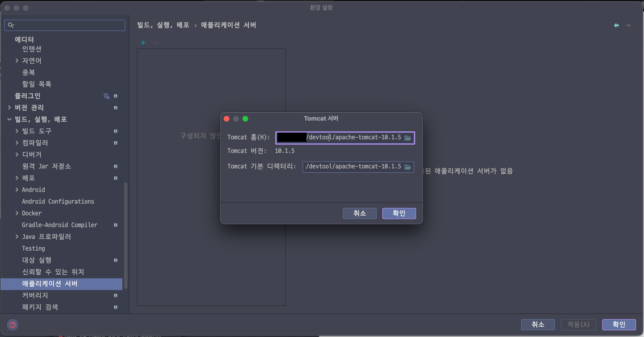Expand the 자연어 tree node
The width and height of the screenshot is (644, 337).
17,61
